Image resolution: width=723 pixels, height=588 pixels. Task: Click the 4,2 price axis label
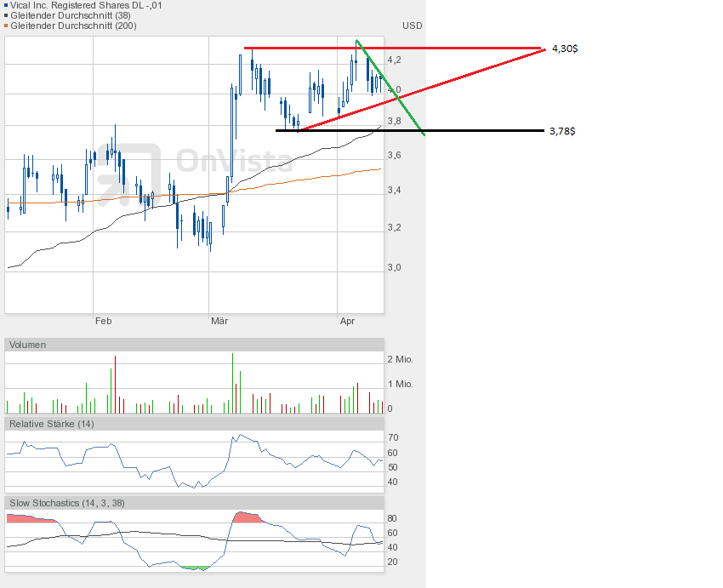click(x=394, y=60)
